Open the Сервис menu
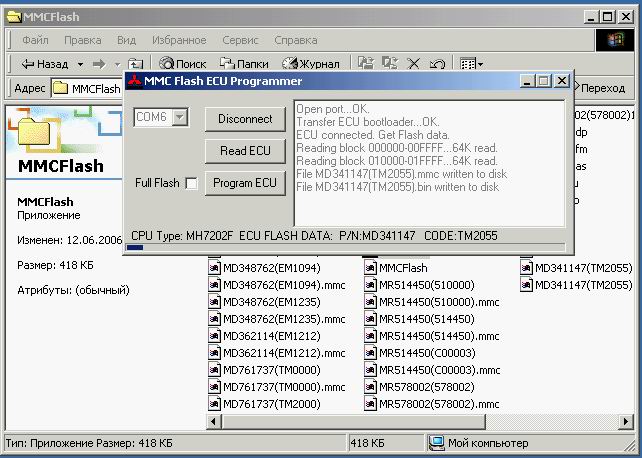The image size is (642, 458). tap(240, 40)
